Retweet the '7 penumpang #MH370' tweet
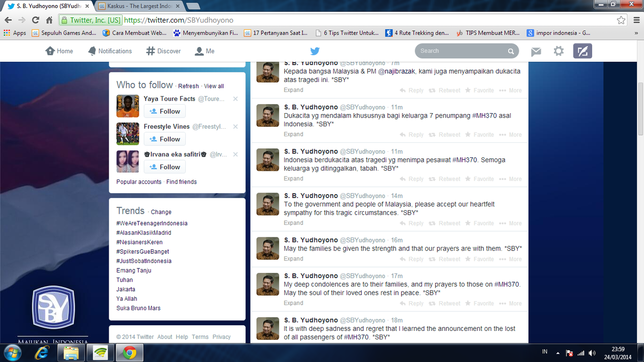The width and height of the screenshot is (644, 362). (445, 135)
